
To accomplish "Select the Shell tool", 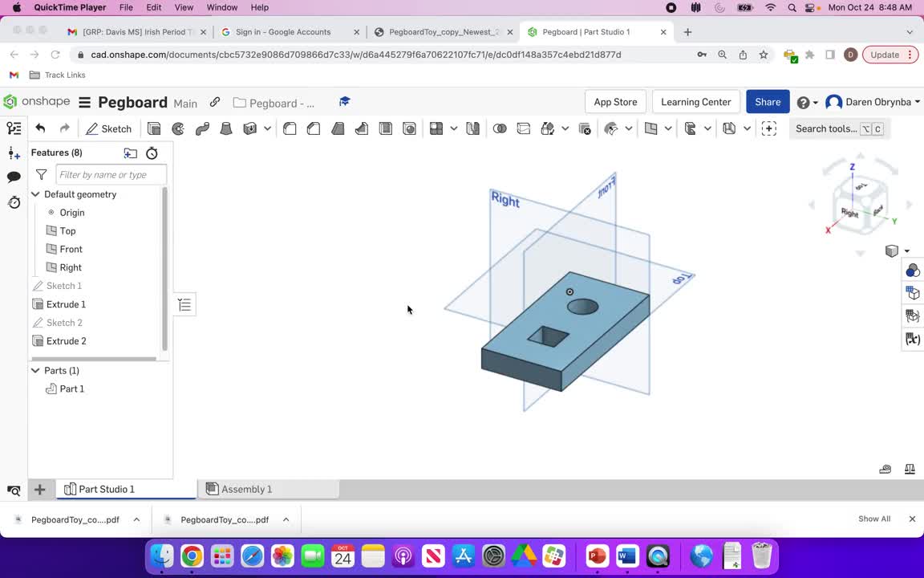I will (385, 128).
